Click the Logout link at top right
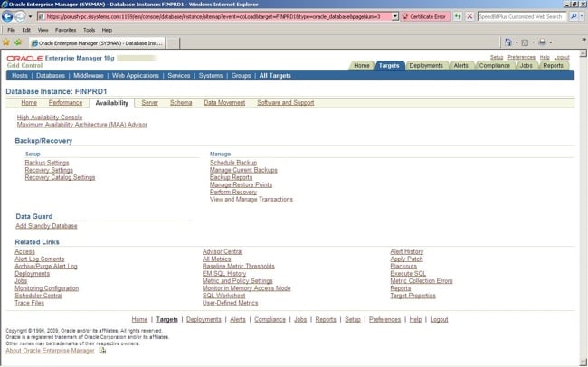 (x=562, y=57)
